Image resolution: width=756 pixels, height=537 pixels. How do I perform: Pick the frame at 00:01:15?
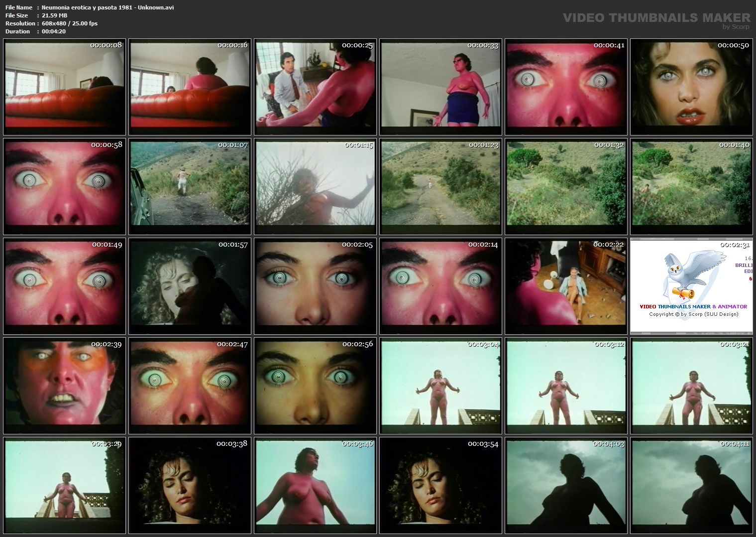(x=316, y=186)
